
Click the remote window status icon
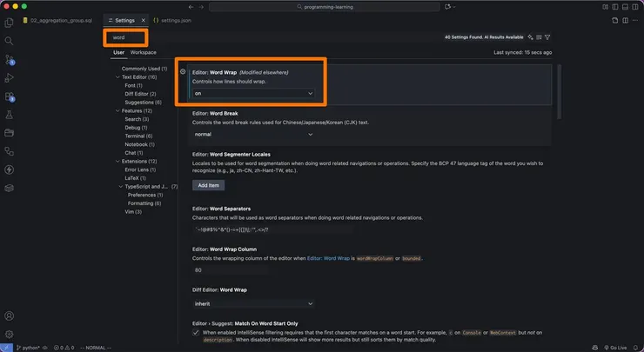6,348
